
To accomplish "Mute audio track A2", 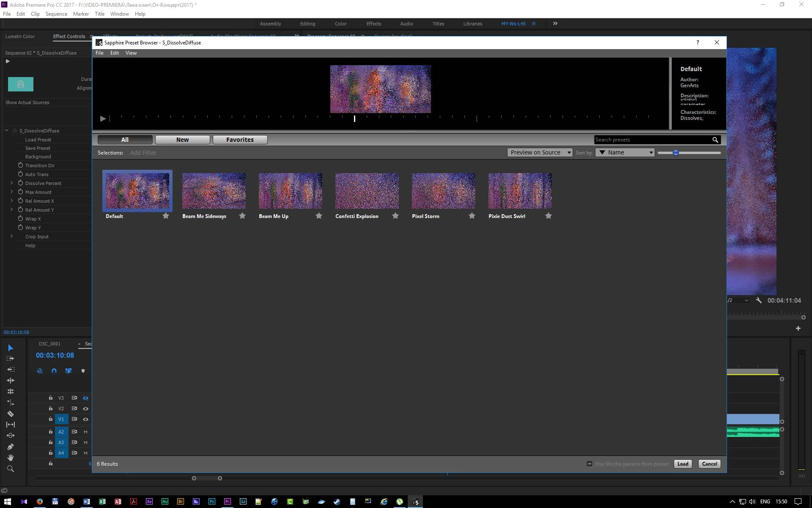I will click(x=85, y=432).
